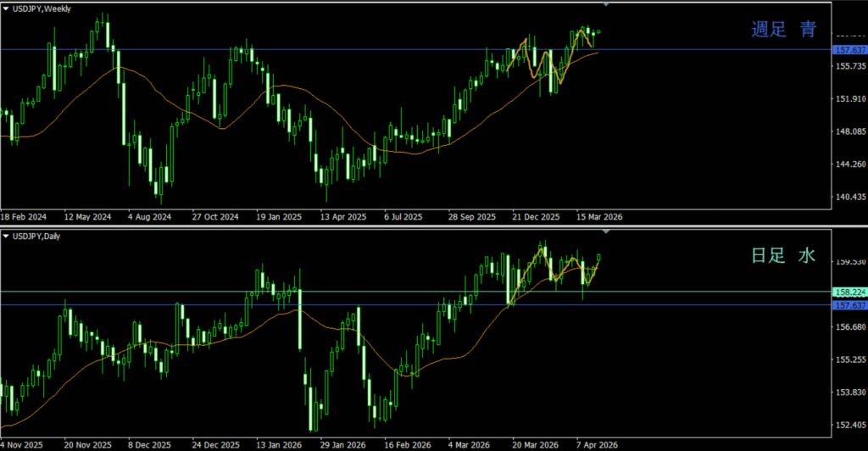The image size is (868, 451).
Task: Select the blue 157.637 price tag on Weekly chart
Action: pos(849,50)
